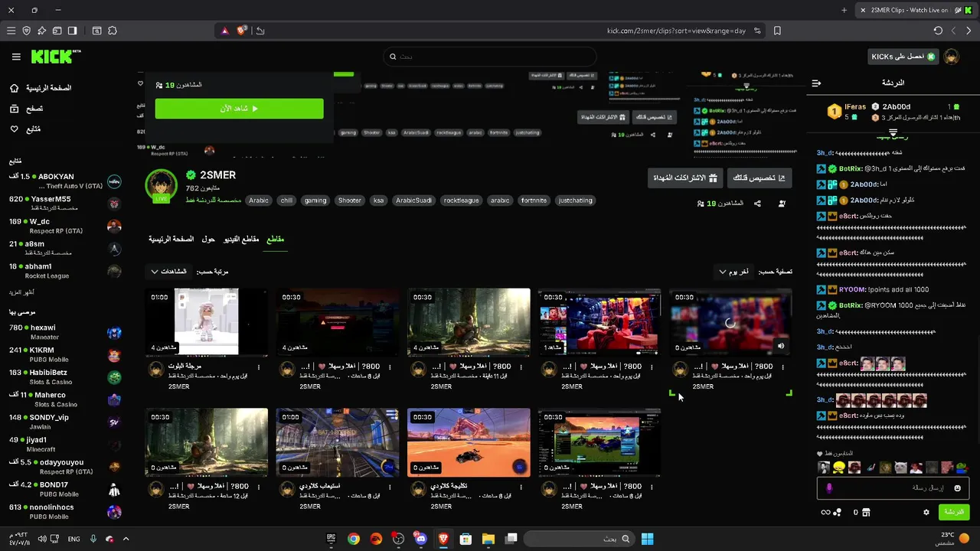Open the emoji picker in chat input
Viewport: 980px width, 551px height.
pyautogui.click(x=957, y=488)
